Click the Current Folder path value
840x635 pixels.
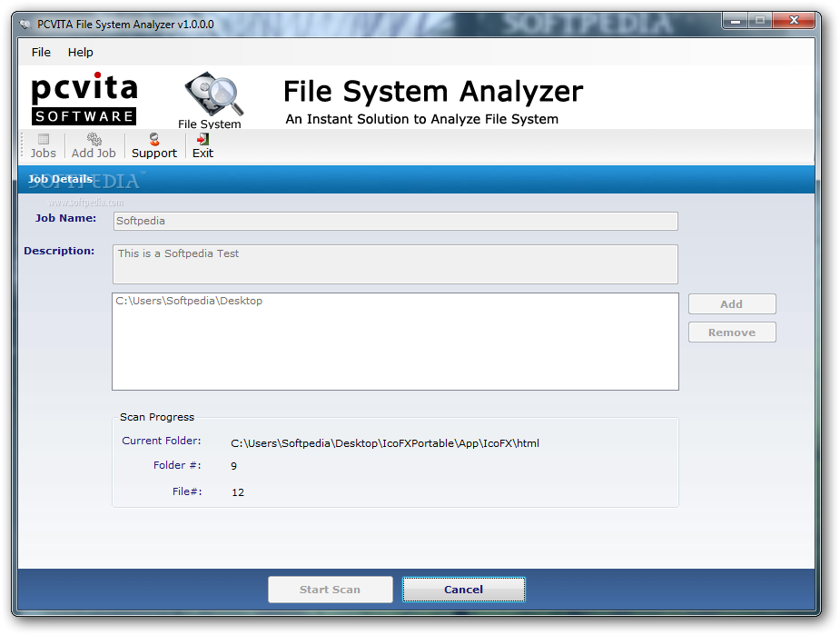385,443
